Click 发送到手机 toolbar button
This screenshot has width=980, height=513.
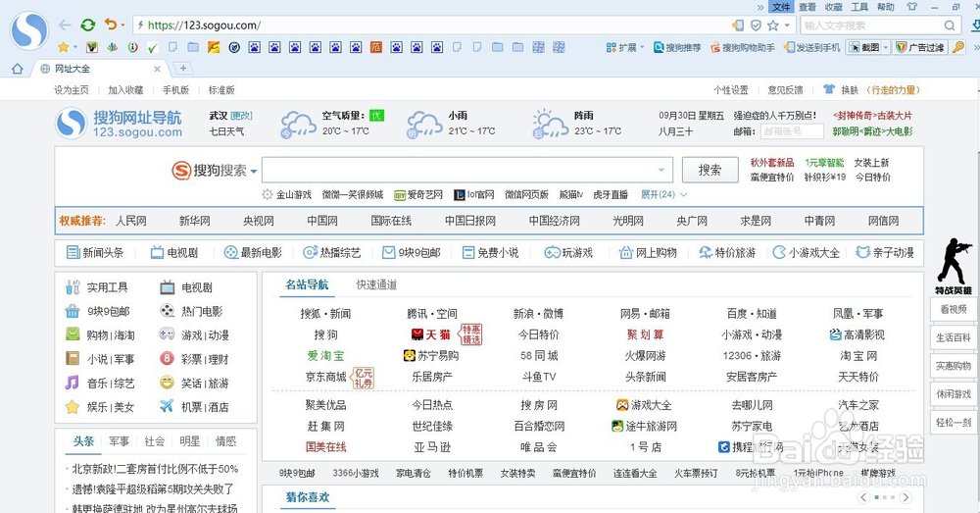[811, 47]
